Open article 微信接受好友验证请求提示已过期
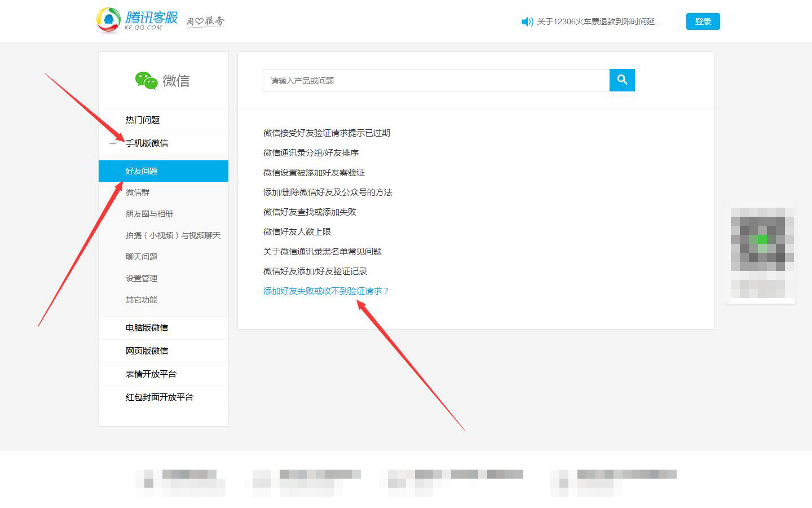Screen dimensions: 812x508 [326, 133]
